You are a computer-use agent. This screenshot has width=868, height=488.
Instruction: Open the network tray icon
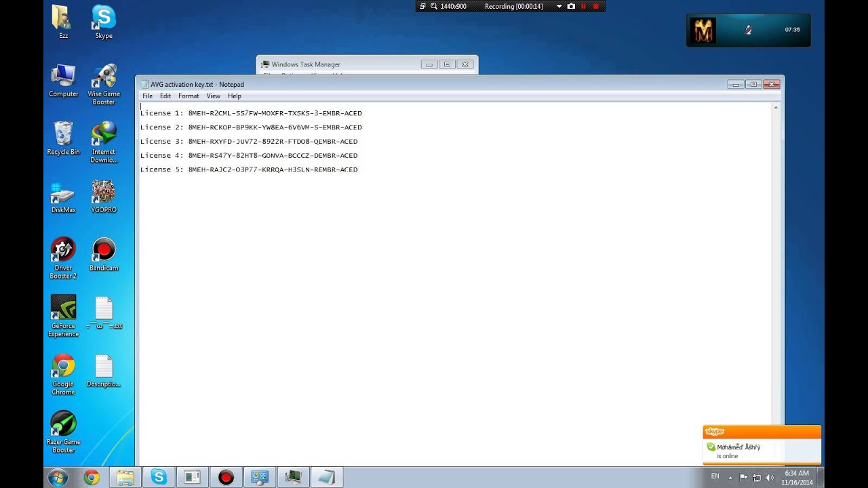coord(757,477)
